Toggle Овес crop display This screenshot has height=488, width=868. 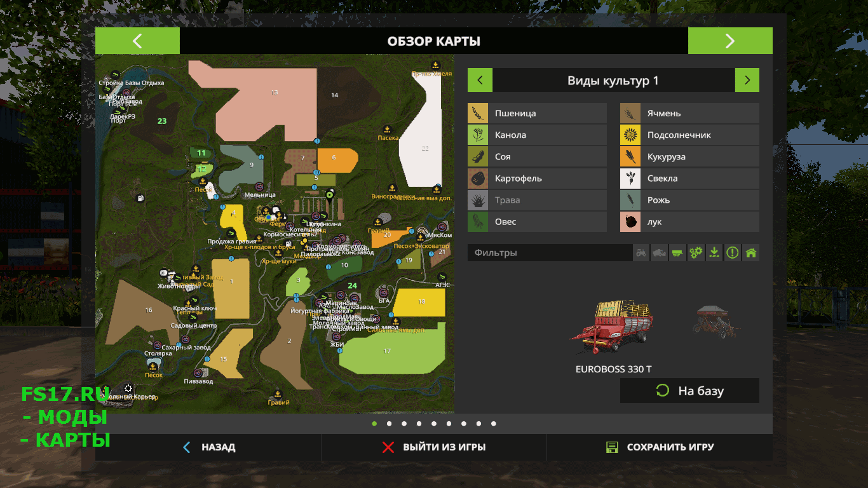(538, 221)
